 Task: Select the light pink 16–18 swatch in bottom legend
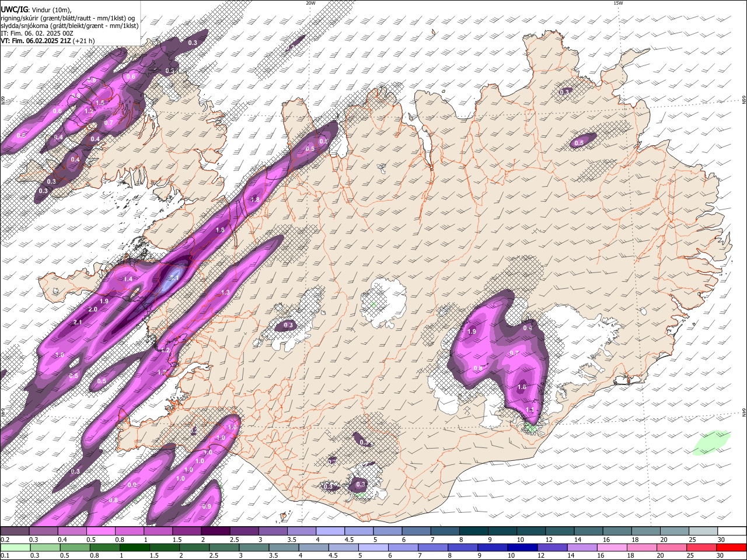[x=611, y=547]
